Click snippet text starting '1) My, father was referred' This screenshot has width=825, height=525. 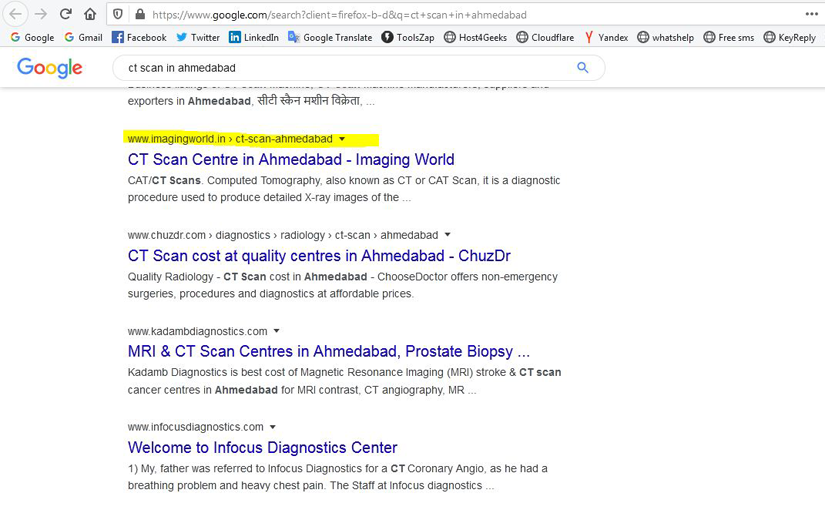(x=337, y=477)
